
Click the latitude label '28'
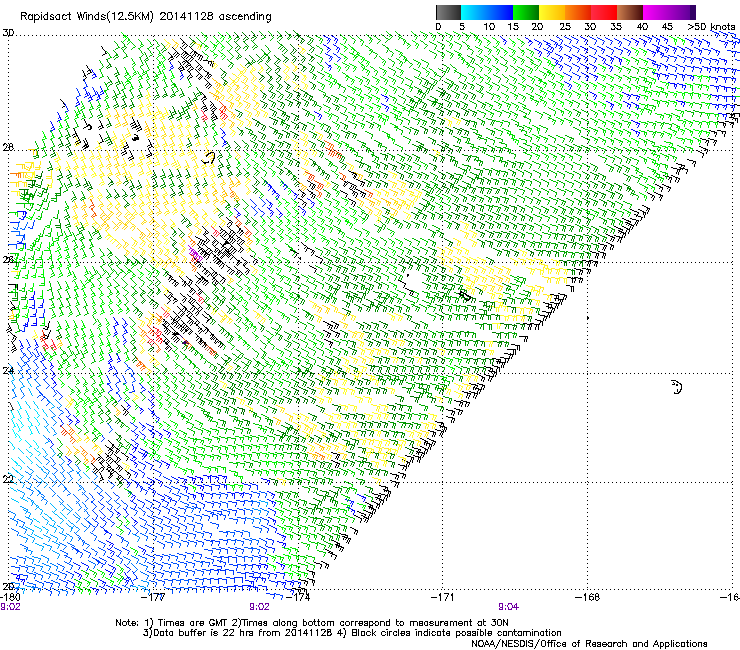(8, 147)
